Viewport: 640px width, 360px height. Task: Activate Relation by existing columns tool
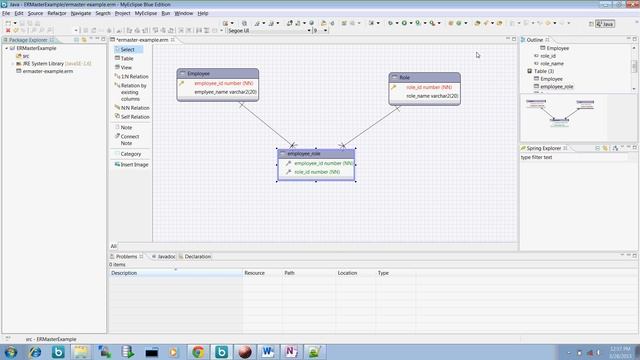tap(132, 92)
